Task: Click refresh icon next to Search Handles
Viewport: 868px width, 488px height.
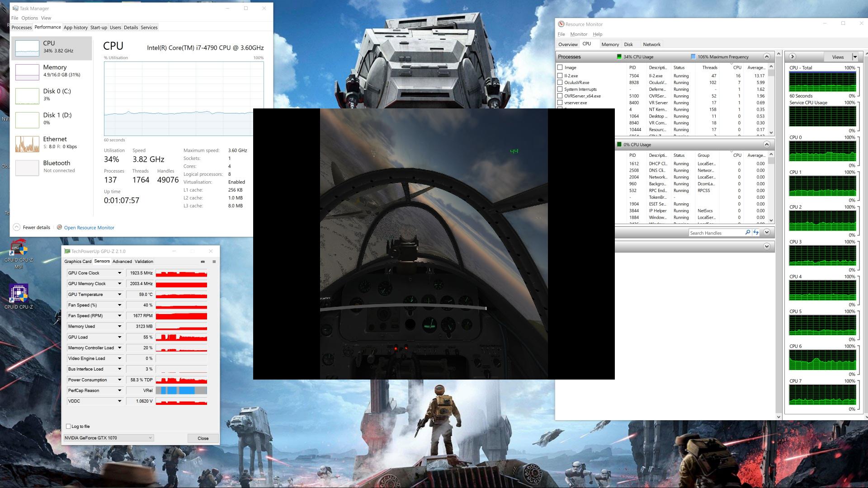Action: click(755, 233)
